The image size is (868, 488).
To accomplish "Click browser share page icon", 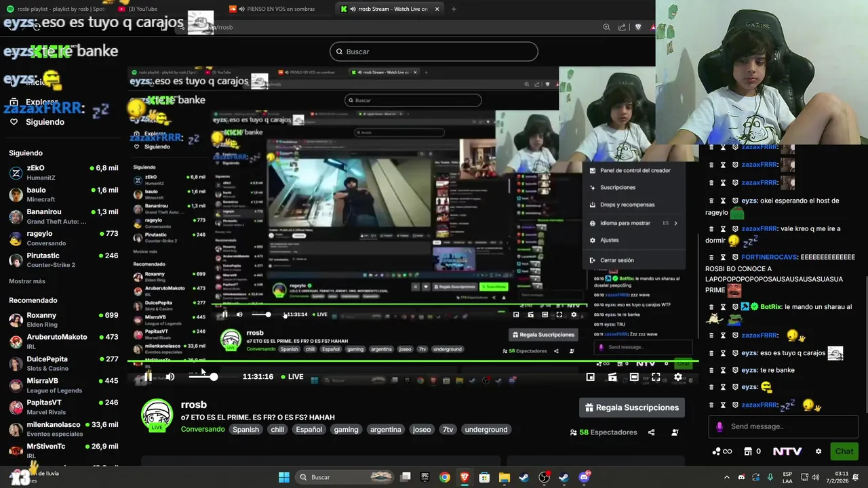I will point(622,27).
